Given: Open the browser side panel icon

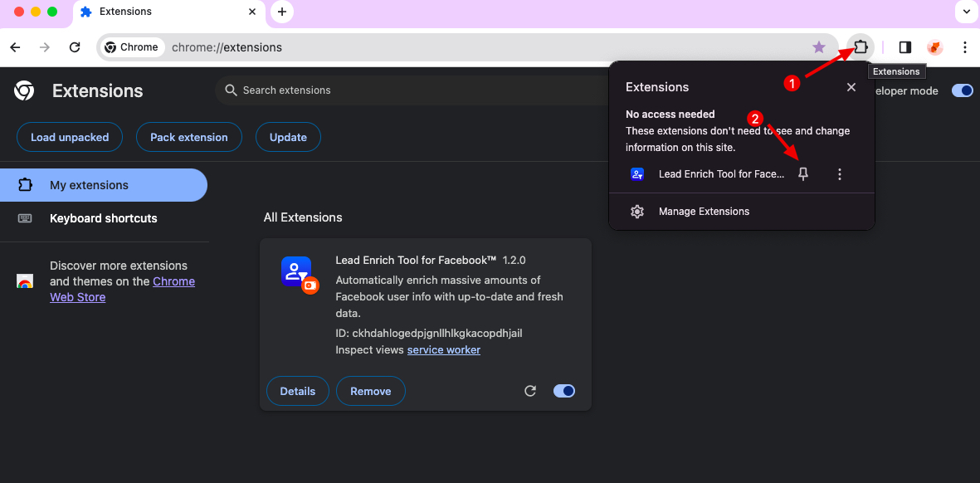Looking at the screenshot, I should 904,47.
